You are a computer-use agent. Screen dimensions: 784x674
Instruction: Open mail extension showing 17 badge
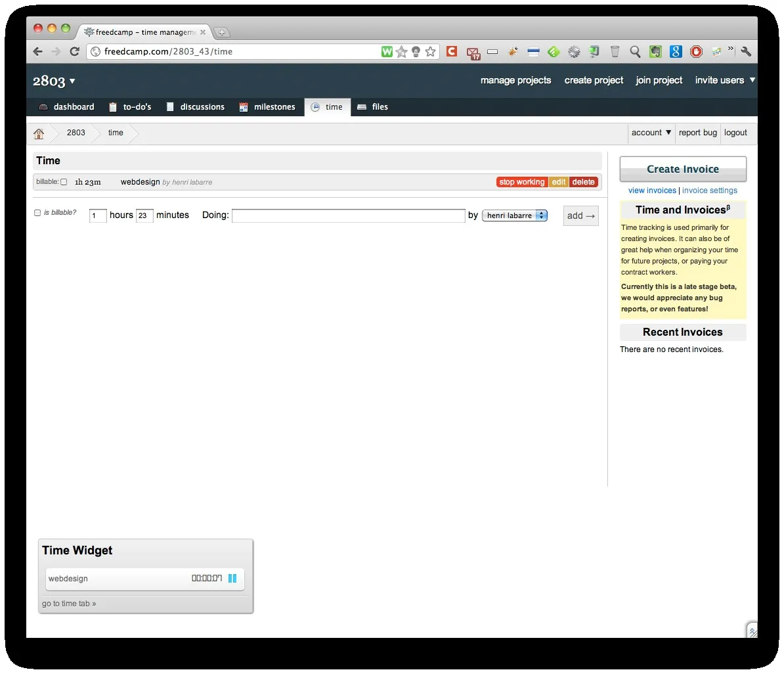click(x=473, y=53)
